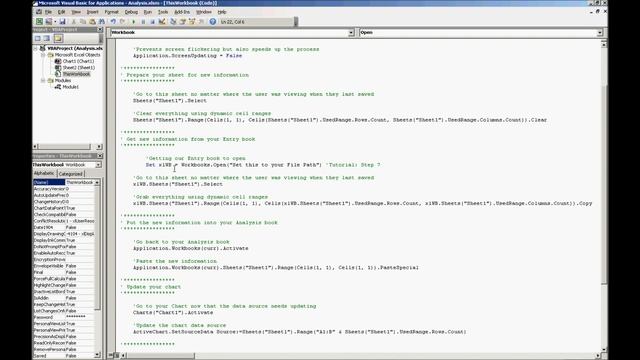
Task: Collapse the Microsoft Excel Objects folder
Action: [x=43, y=55]
